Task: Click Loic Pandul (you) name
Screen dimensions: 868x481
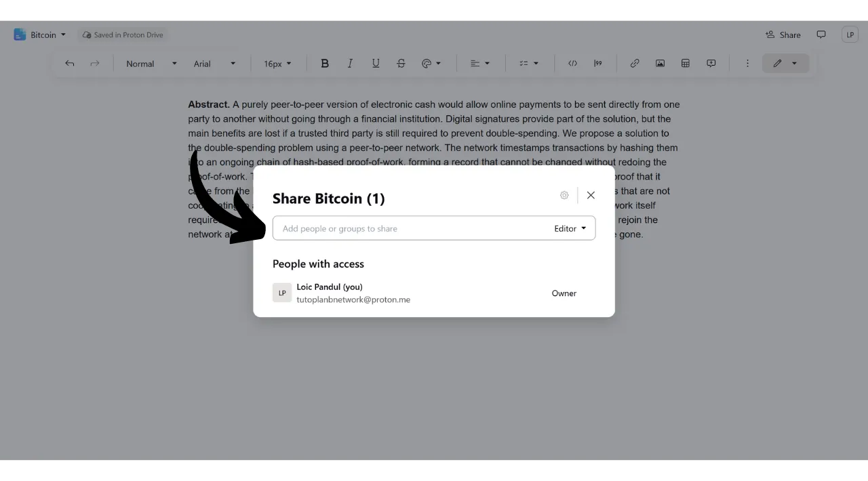Action: [x=330, y=287]
